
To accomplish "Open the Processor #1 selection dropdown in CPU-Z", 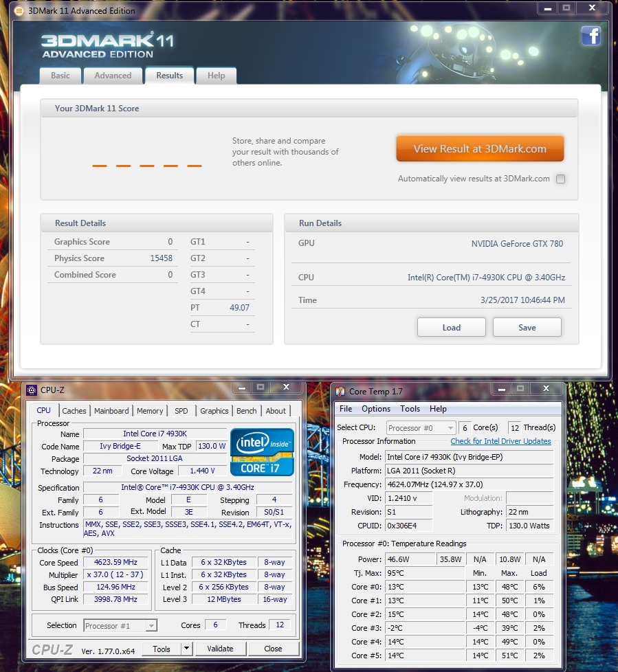I will coord(120,626).
